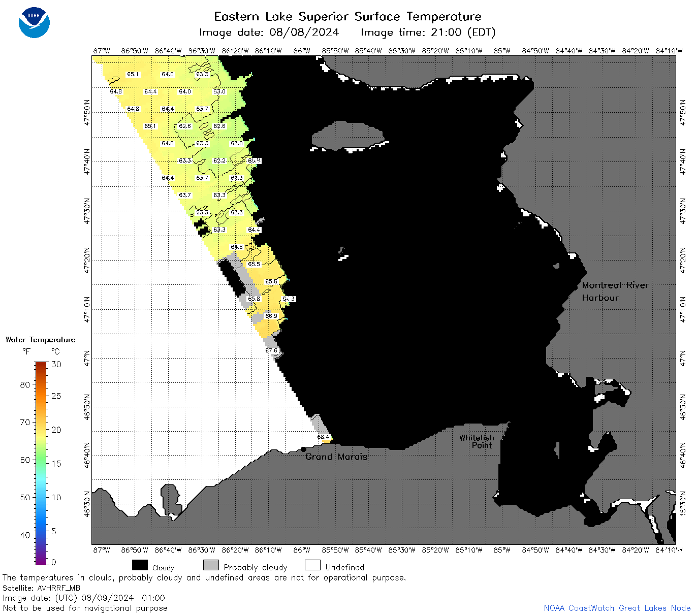Click the 20 Celsius tick label

tap(56, 430)
